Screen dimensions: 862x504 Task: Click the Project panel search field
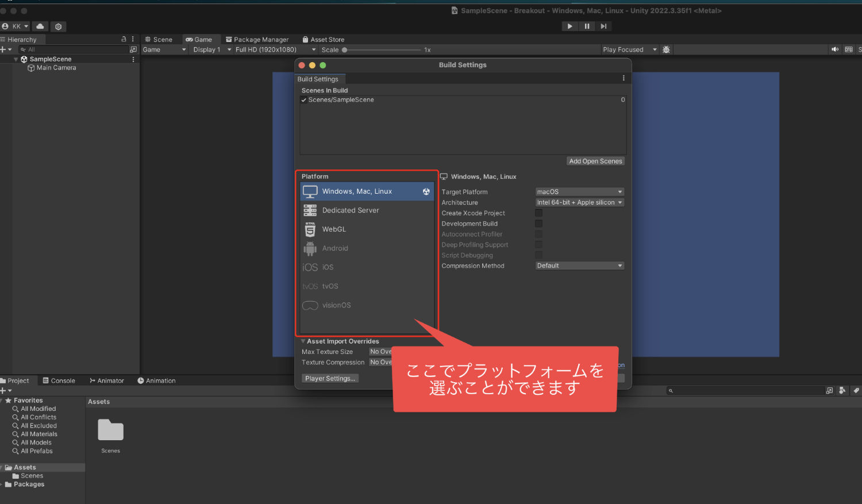tap(745, 391)
